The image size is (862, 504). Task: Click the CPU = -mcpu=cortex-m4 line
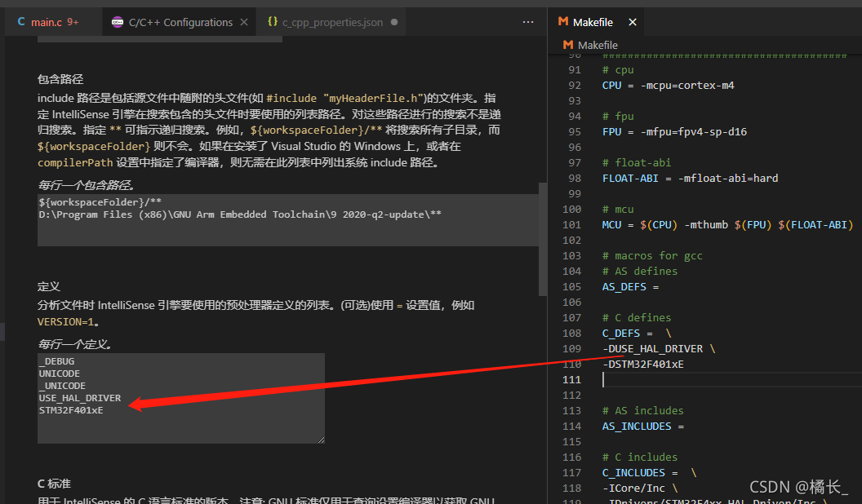point(668,85)
